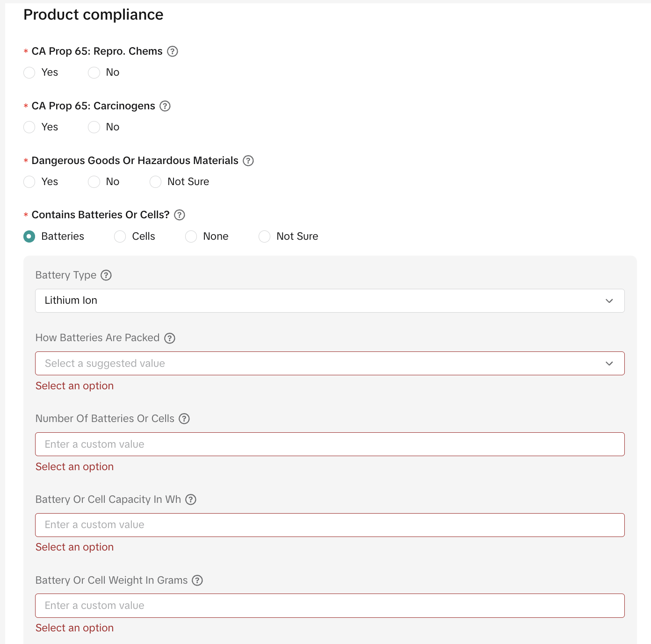This screenshot has height=644, width=651.
Task: Click help icon for Battery Or Cell Capacity
Action: pyautogui.click(x=191, y=500)
